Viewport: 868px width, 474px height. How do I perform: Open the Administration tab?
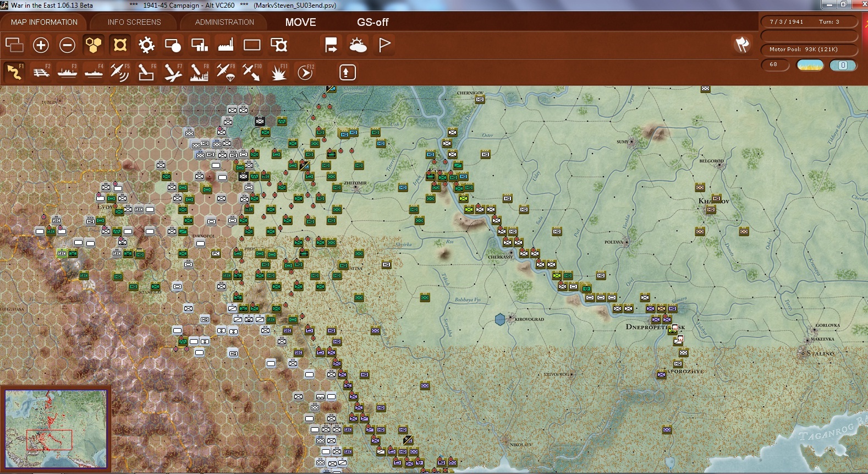224,22
